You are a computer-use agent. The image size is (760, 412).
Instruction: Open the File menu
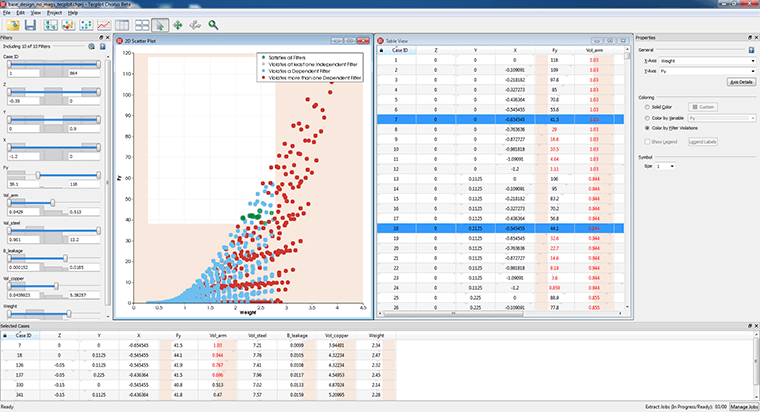click(6, 13)
